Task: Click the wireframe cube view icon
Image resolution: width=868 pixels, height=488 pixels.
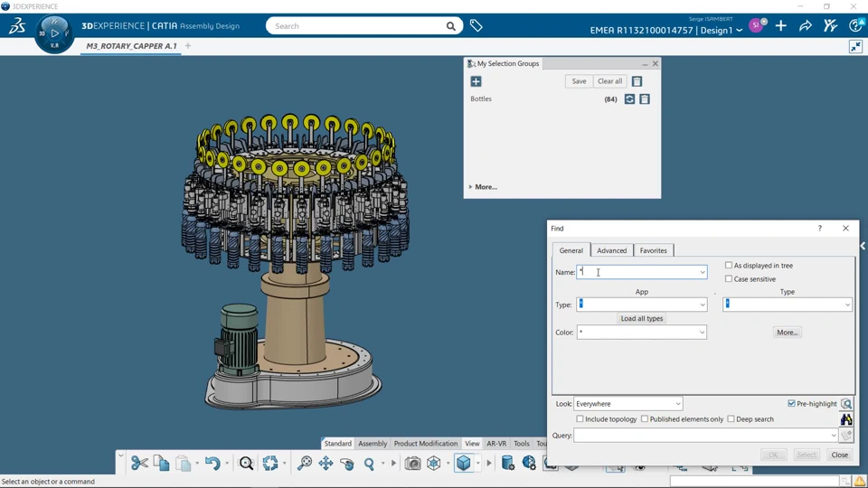Action: coord(434,463)
